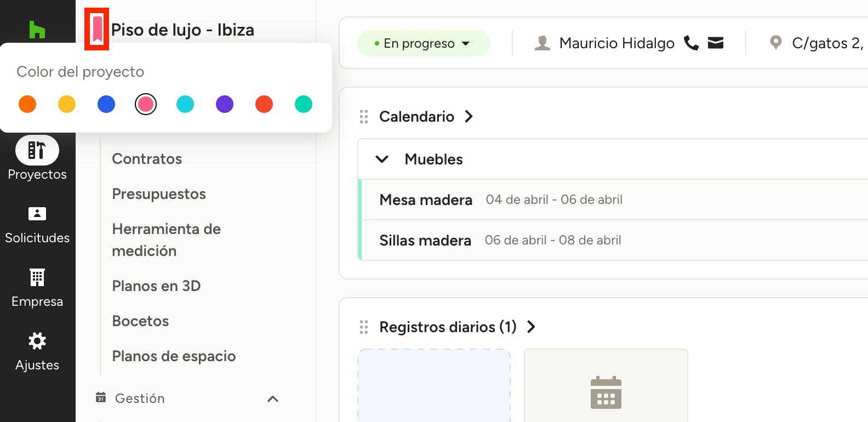Select Contratos in the project menu
Screen dimensions: 868x422
[147, 159]
